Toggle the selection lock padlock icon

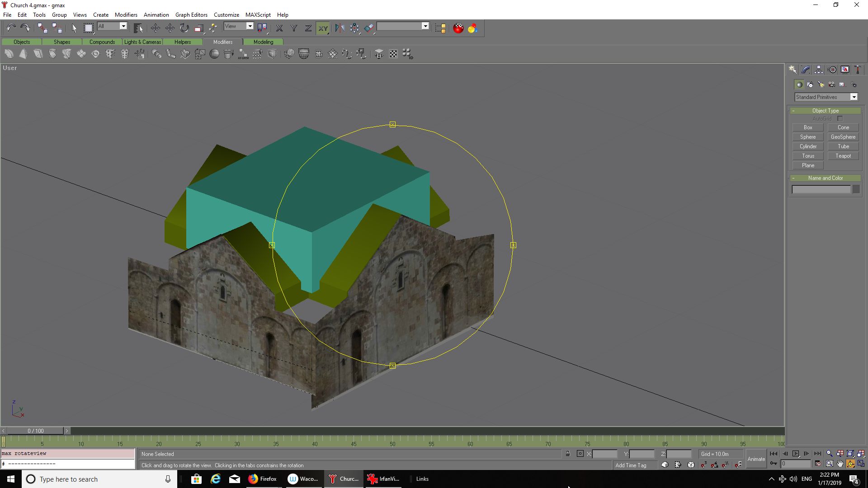coord(568,454)
